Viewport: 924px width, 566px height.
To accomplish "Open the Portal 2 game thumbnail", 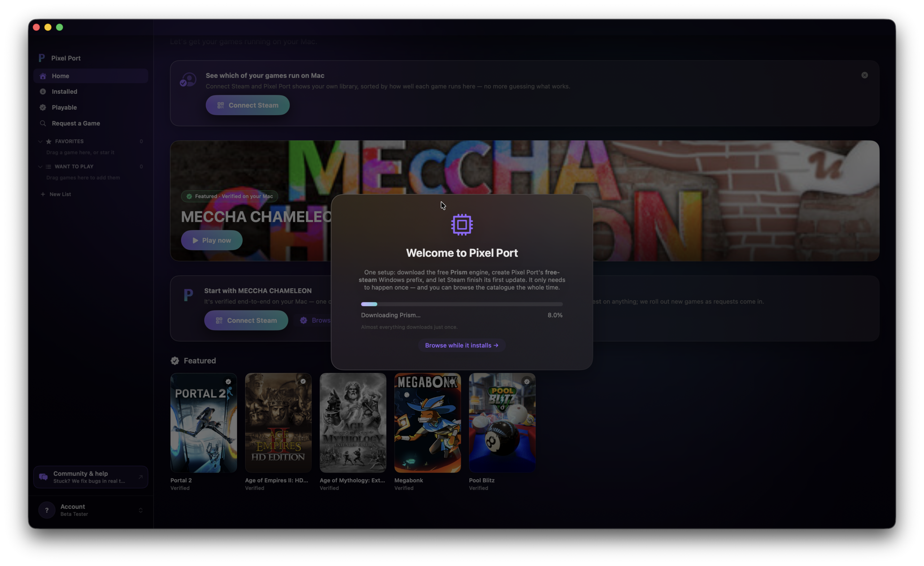I will [x=204, y=423].
